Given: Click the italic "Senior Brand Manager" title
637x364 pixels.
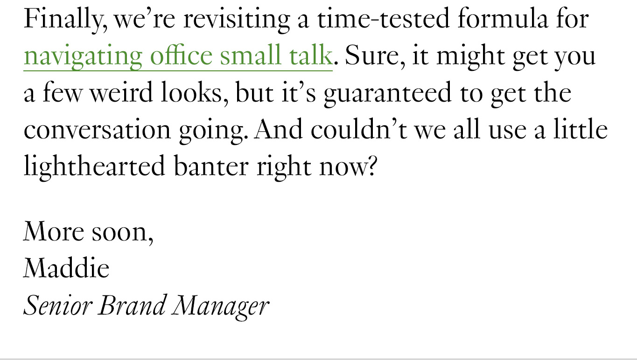Looking at the screenshot, I should point(147,307).
